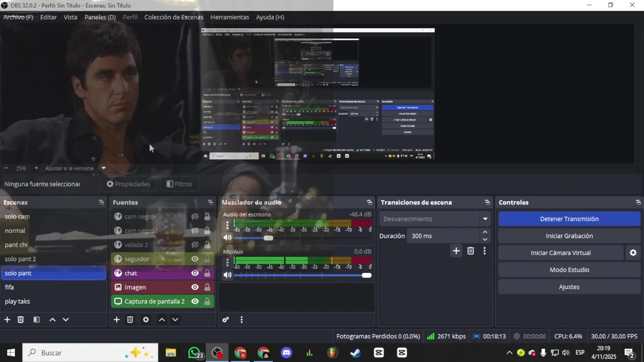
Task: Open the Colección de Escenas menu
Action: click(x=174, y=17)
